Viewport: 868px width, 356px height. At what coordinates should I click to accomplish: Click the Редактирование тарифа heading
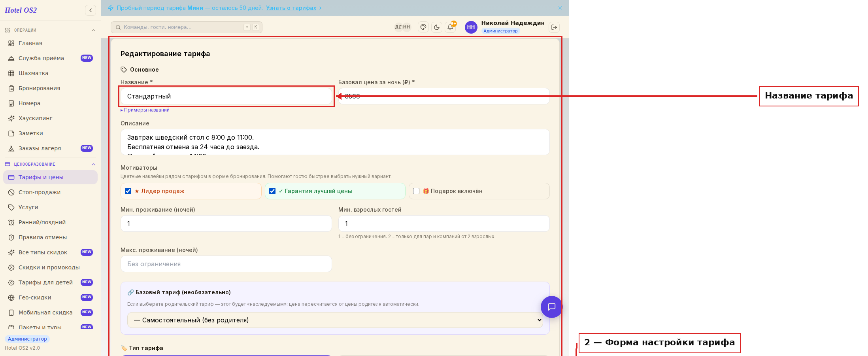click(x=165, y=54)
